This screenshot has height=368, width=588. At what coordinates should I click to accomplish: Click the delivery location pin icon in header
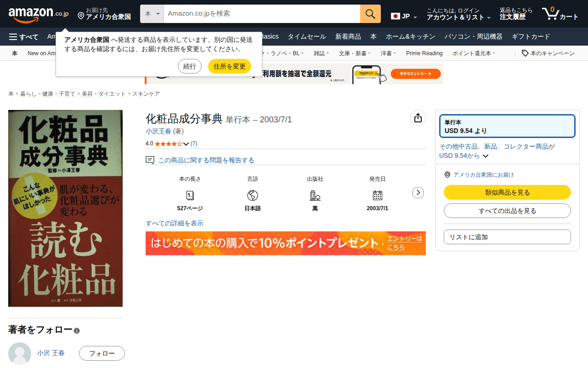tap(81, 16)
